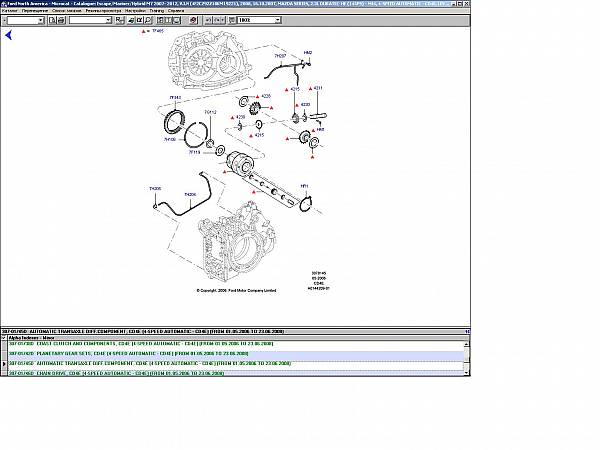Open the Настройки menu
This screenshot has width=600, height=450.
click(x=135, y=11)
